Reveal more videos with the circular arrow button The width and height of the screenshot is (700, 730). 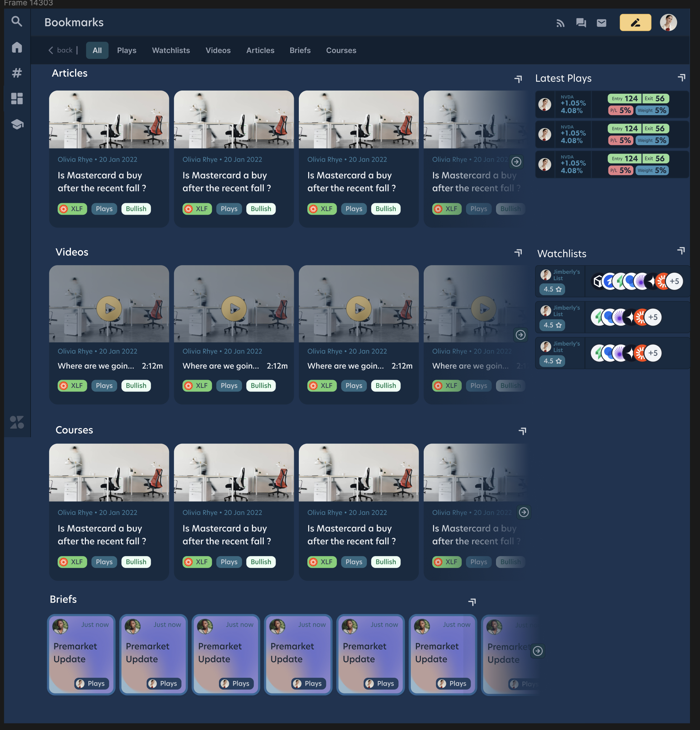521,335
